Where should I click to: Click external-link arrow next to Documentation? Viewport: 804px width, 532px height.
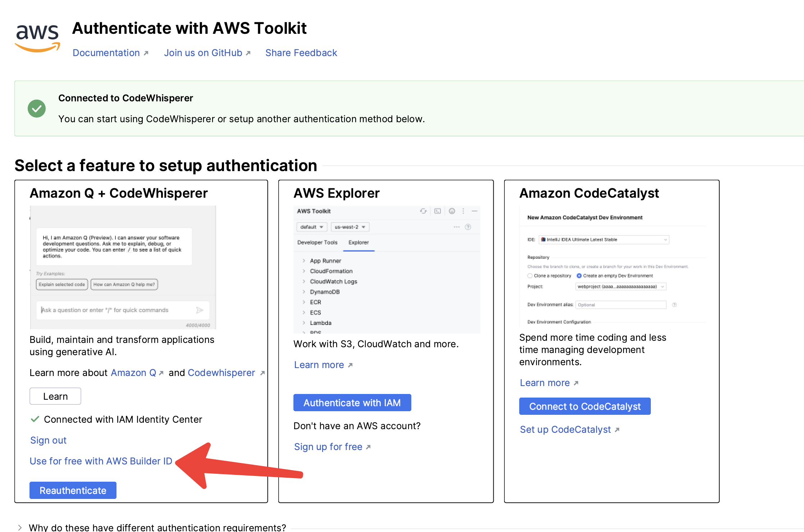pyautogui.click(x=146, y=53)
